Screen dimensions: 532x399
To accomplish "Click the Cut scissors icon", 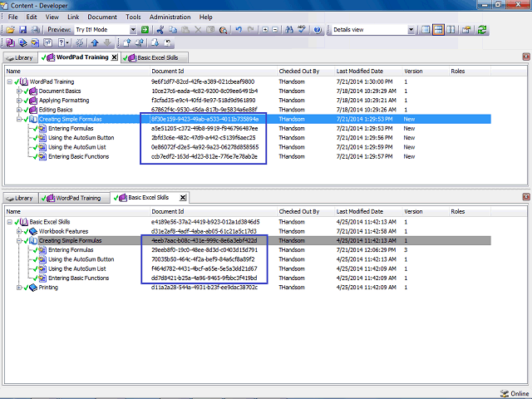I will click(160, 30).
